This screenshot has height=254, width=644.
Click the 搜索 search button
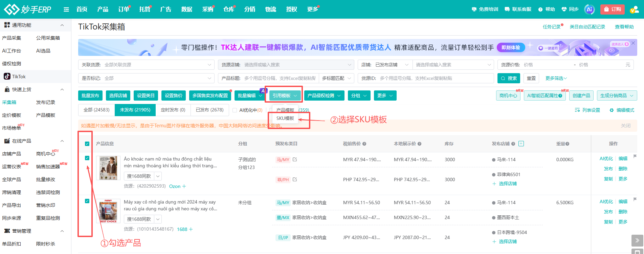pyautogui.click(x=509, y=78)
